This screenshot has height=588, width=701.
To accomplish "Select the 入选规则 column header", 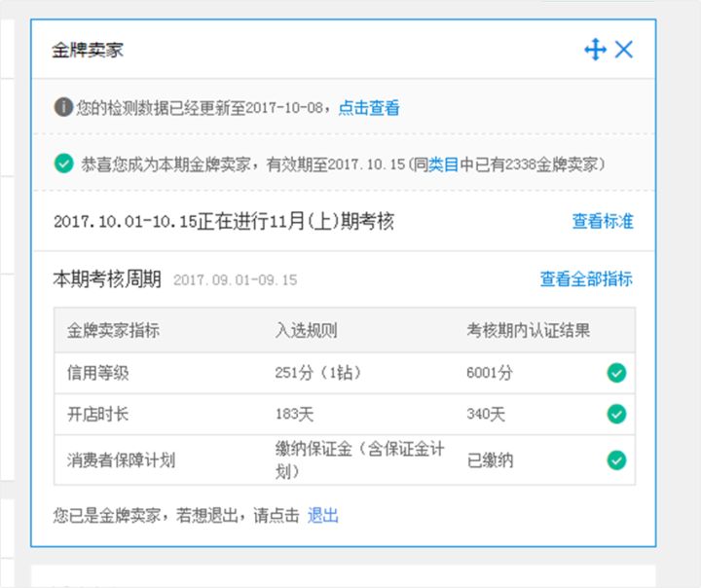I will point(307,331).
